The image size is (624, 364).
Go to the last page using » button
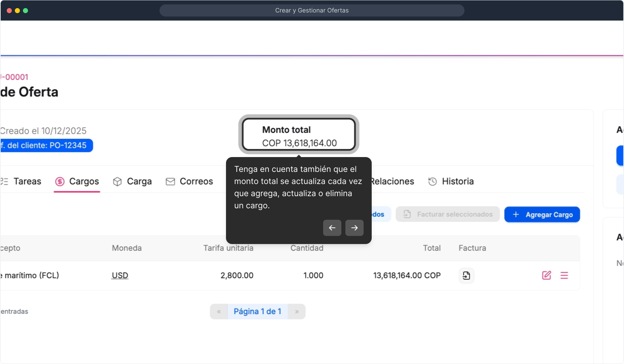[x=297, y=311]
